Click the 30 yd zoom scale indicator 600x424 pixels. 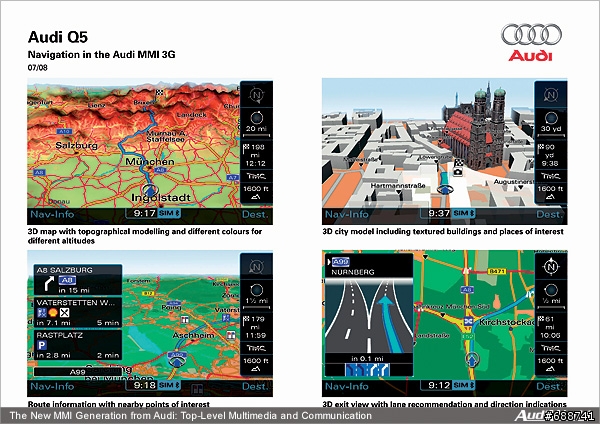(x=551, y=123)
